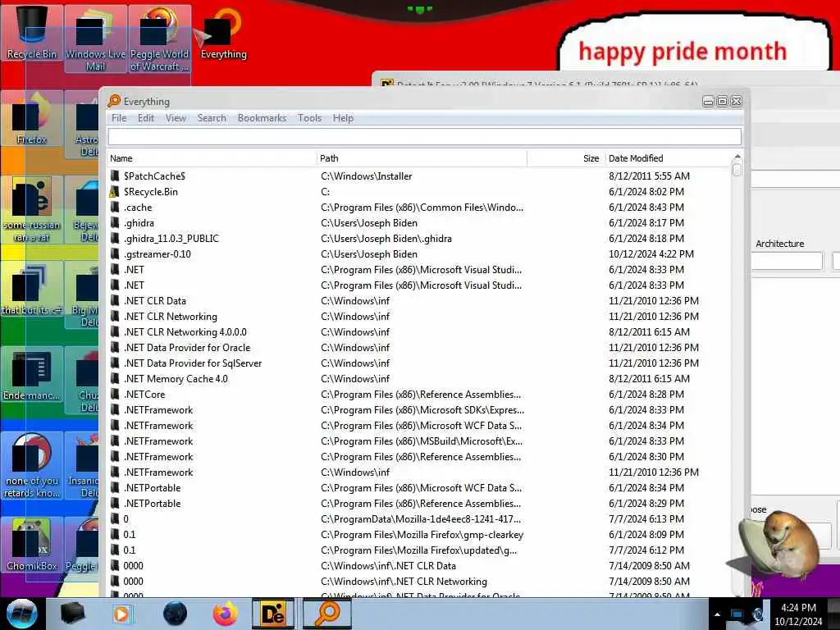
Task: Show hidden tray icons arrow
Action: (x=717, y=614)
